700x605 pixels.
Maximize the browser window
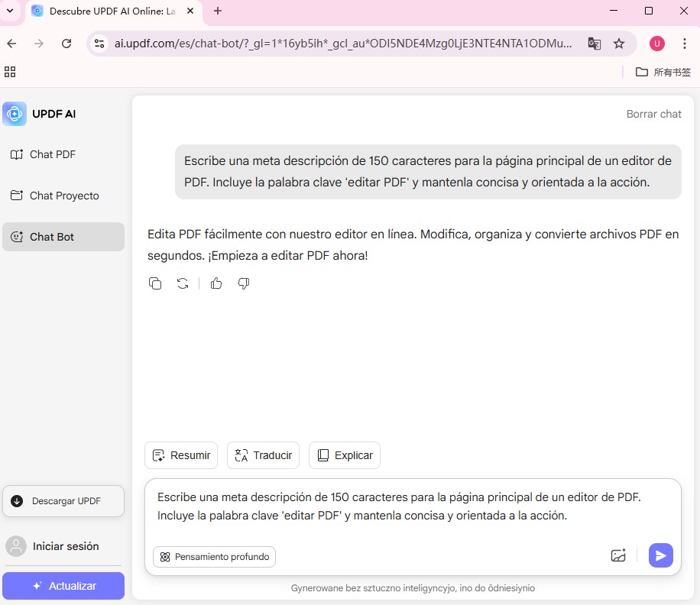(649, 11)
